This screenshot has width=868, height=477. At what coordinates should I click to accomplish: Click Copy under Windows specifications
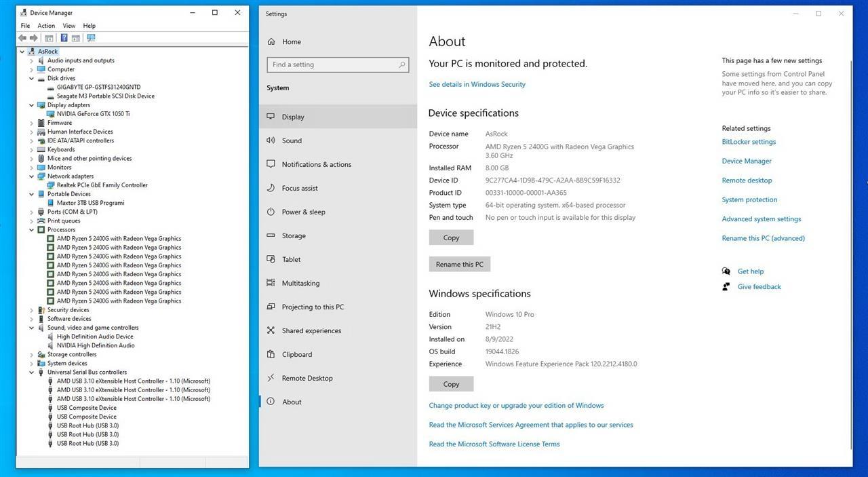451,384
